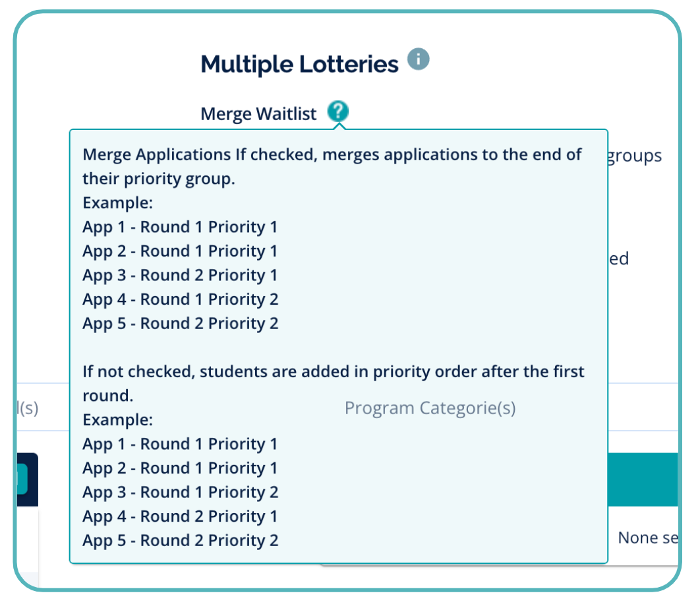Click "App 3 - Round 2 Priority 1" line
Image resolution: width=700 pixels, height=616 pixels.
pos(180,275)
